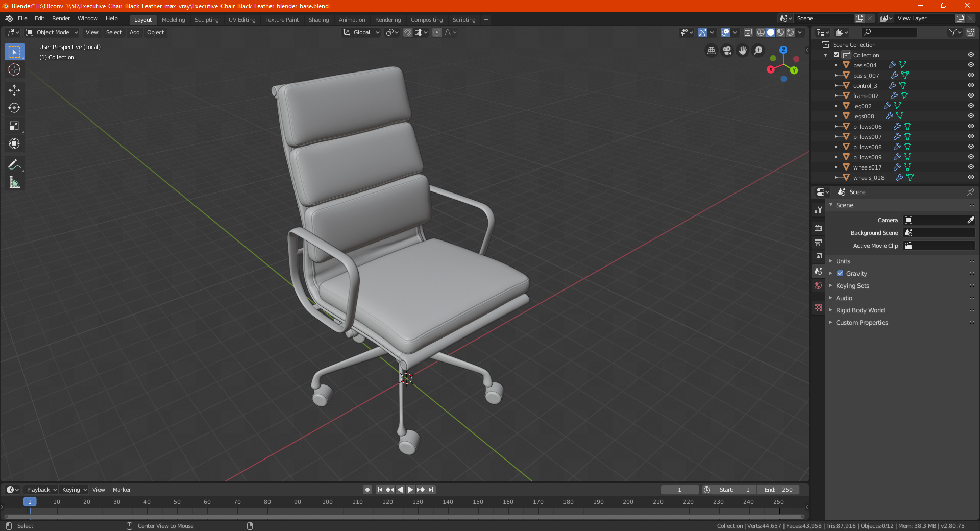
Task: Pick the Scale tool
Action: 14,126
